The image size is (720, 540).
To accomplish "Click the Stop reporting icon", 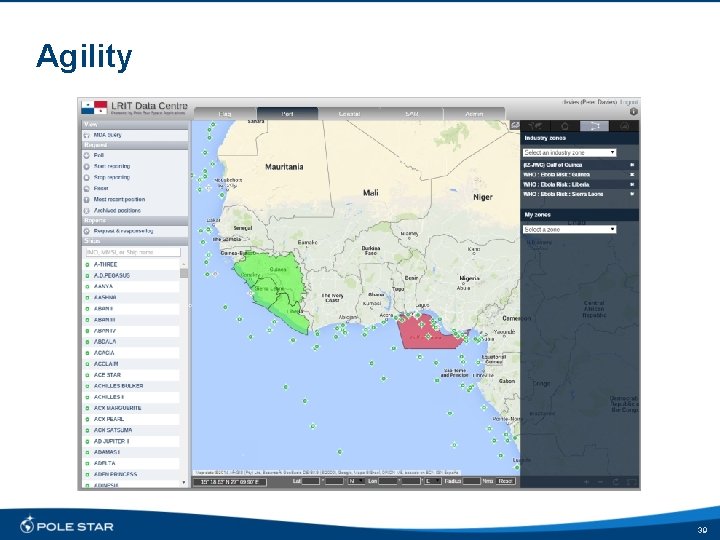I will [x=86, y=177].
